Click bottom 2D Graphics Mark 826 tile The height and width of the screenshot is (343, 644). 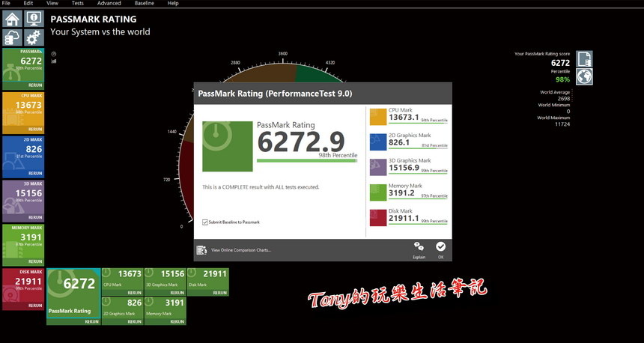click(x=122, y=311)
